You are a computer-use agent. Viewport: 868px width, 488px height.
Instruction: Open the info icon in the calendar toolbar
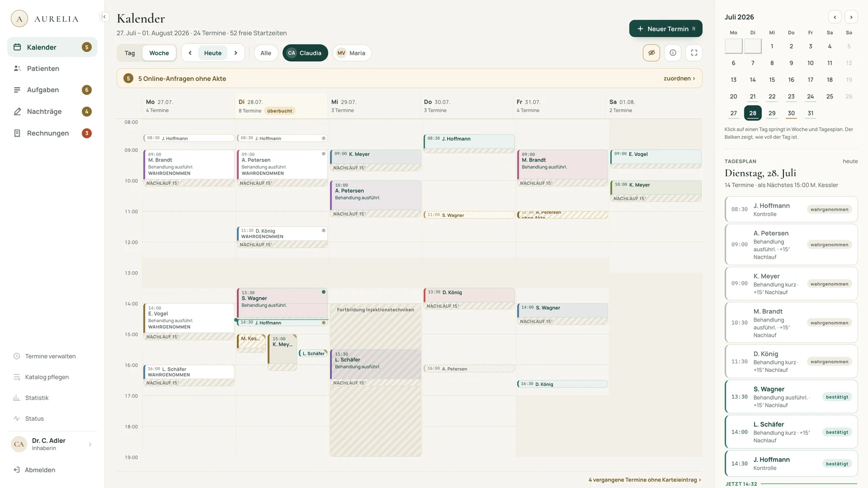[x=673, y=53]
